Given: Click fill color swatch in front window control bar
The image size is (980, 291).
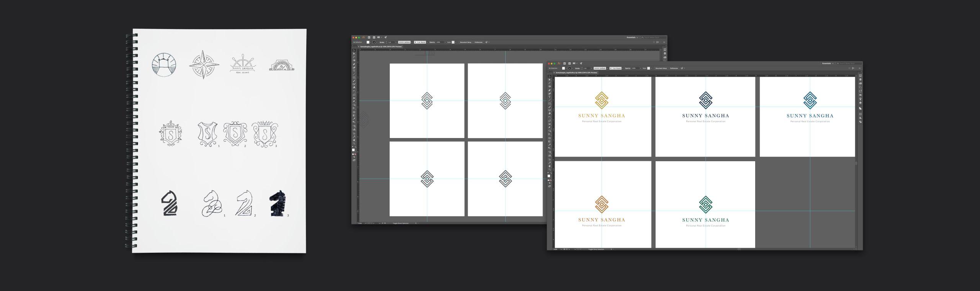Looking at the screenshot, I should [x=563, y=68].
